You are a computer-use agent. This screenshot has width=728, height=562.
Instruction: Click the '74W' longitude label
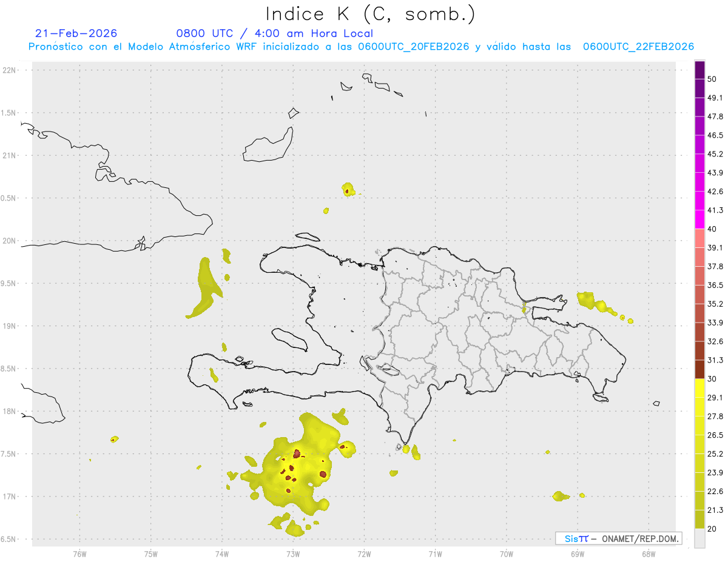(221, 554)
